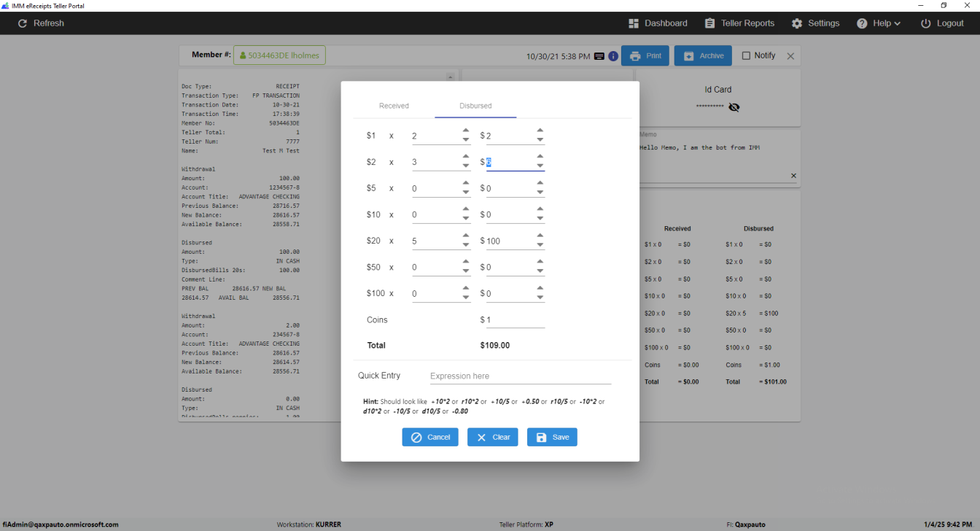Close the receipt panel with the X

tap(790, 56)
